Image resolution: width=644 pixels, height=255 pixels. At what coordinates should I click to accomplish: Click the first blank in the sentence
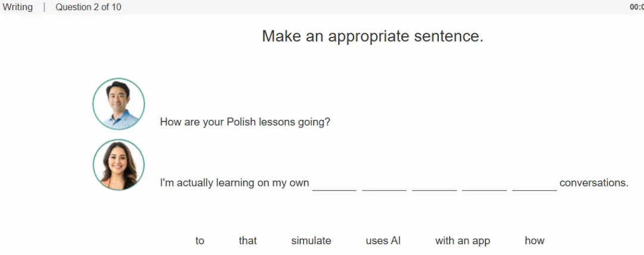(x=335, y=184)
